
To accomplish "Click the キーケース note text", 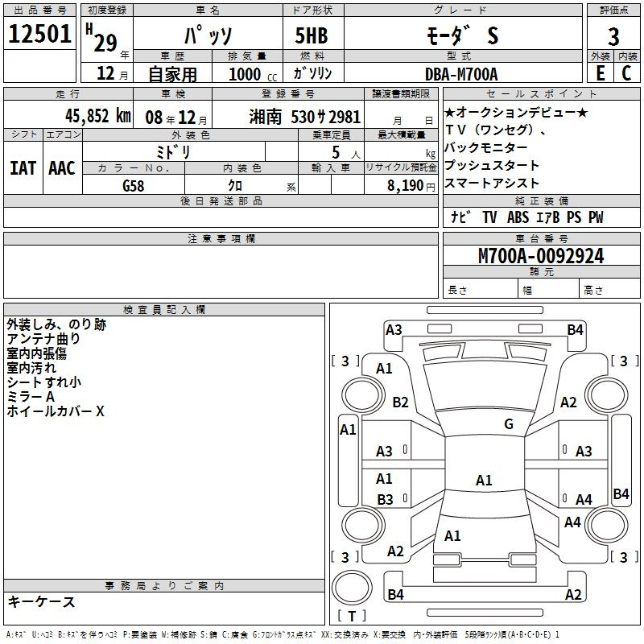I will click(x=42, y=602).
